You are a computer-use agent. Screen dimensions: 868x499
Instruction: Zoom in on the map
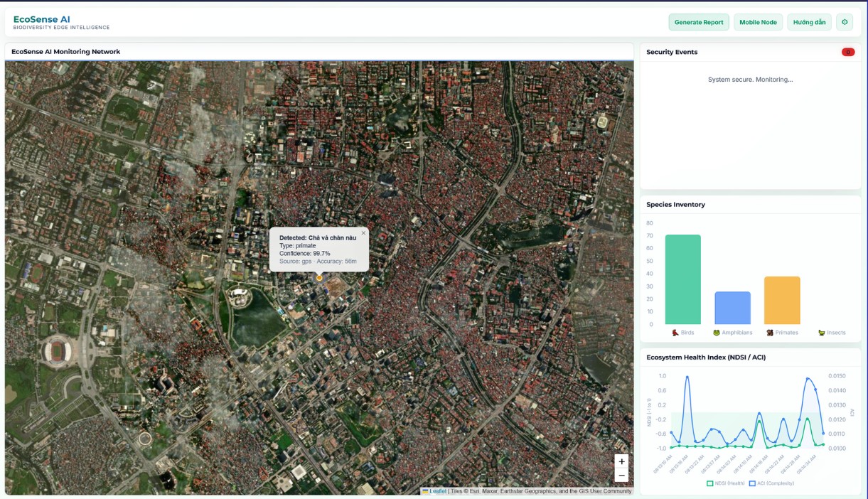tap(621, 461)
